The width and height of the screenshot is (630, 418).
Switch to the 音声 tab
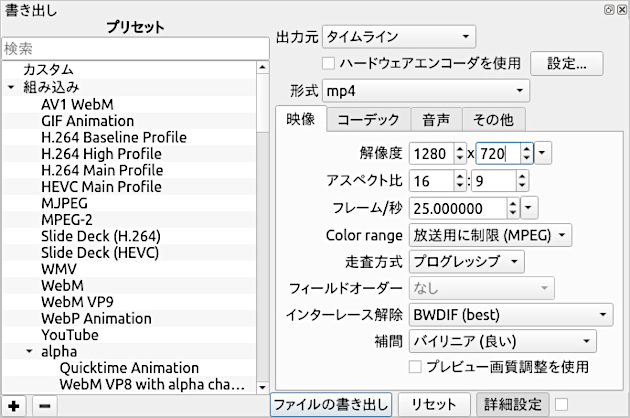point(435,120)
